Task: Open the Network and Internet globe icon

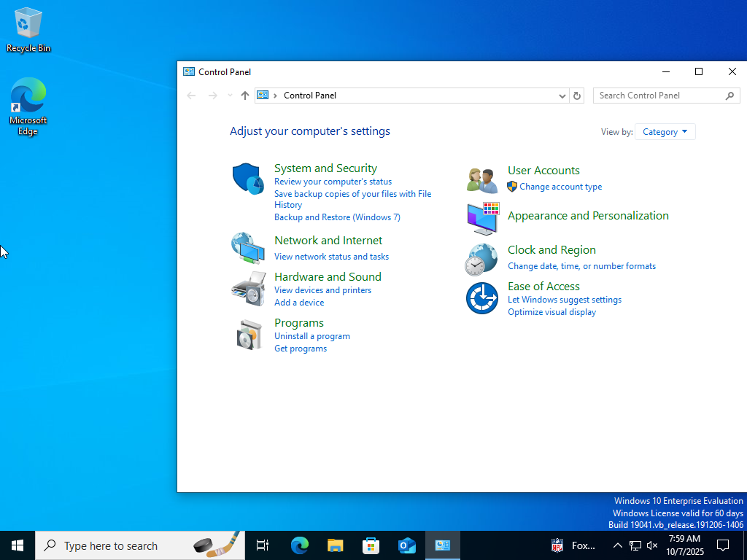Action: (x=248, y=248)
